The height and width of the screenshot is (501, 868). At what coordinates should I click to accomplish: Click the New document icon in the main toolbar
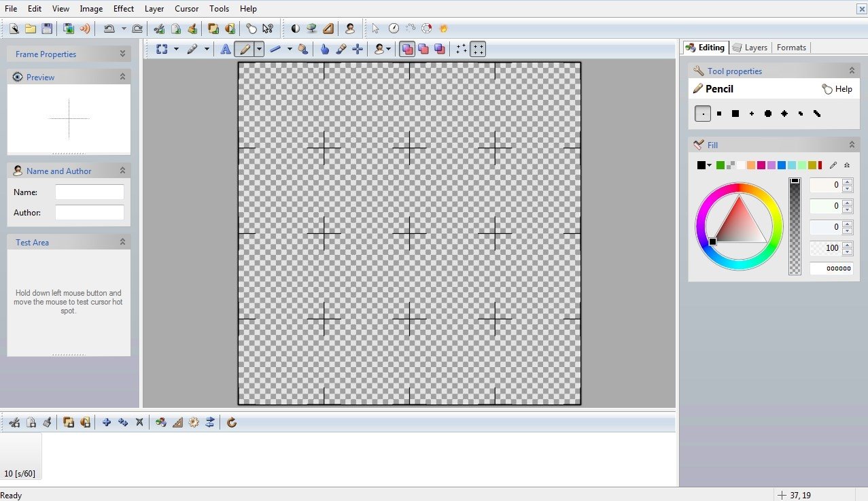14,29
